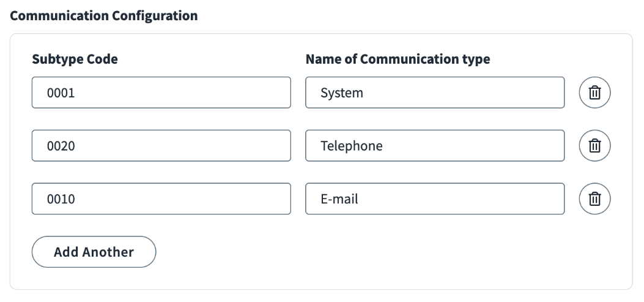
Task: Click the trash icon beside code 0001
Action: pyautogui.click(x=594, y=92)
